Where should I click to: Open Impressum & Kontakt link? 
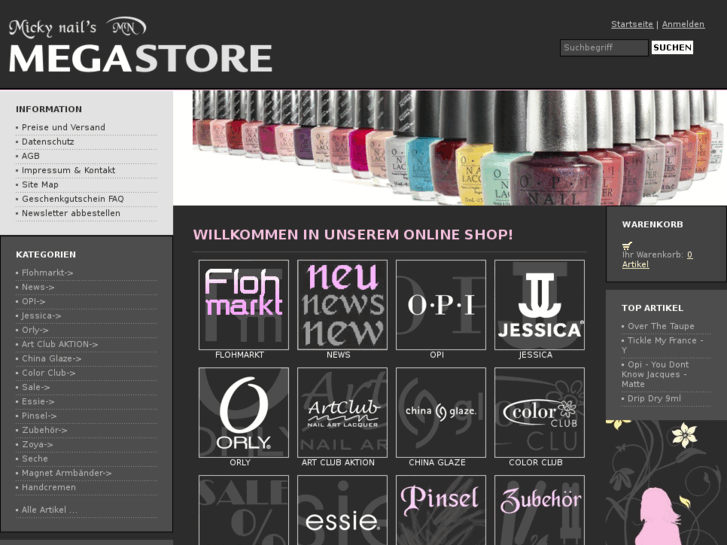68,170
